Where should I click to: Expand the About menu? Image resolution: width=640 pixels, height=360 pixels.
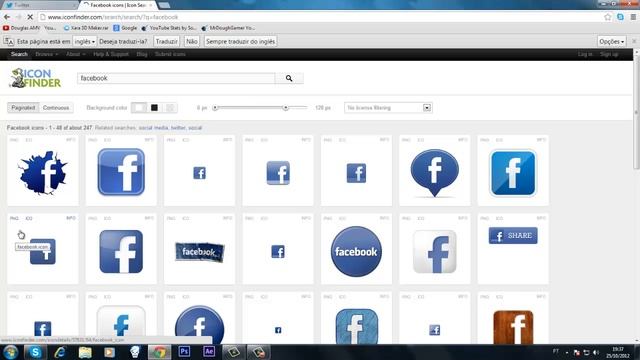[76, 54]
